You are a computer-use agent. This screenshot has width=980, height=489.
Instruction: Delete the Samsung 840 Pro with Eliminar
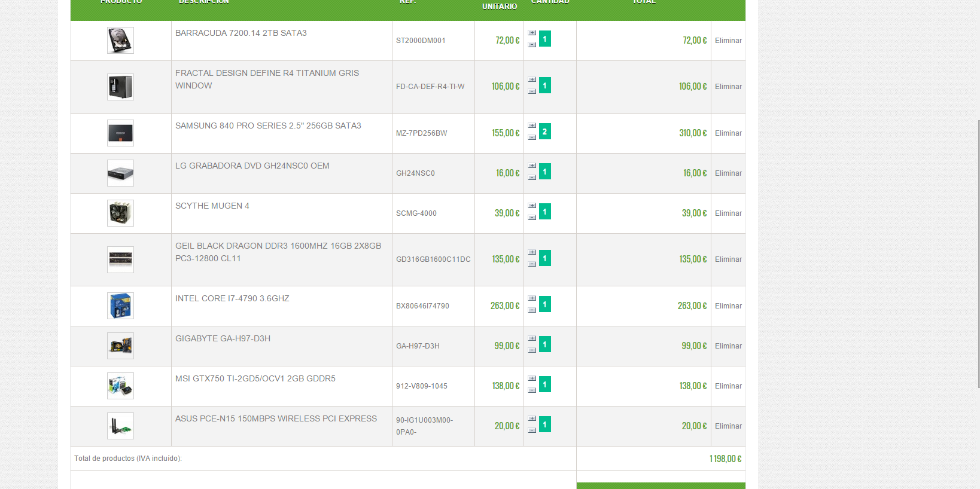[x=728, y=133]
